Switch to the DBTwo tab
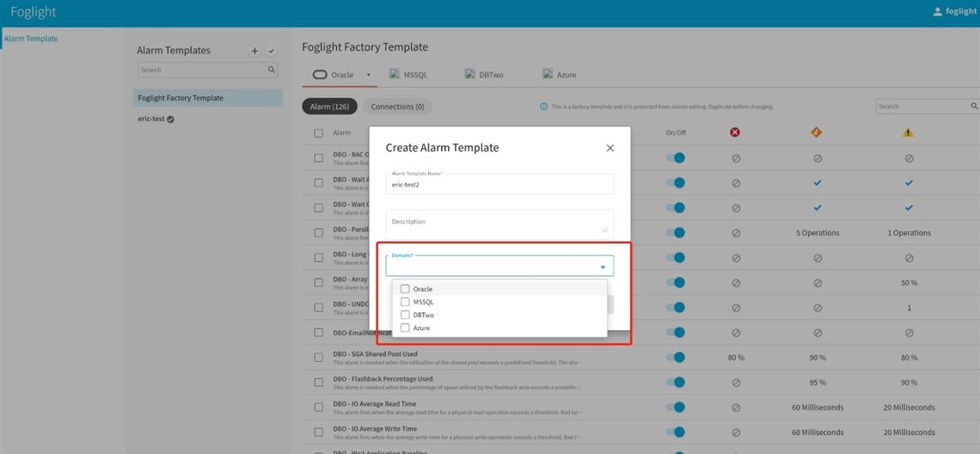This screenshot has height=454, width=980. (x=484, y=75)
